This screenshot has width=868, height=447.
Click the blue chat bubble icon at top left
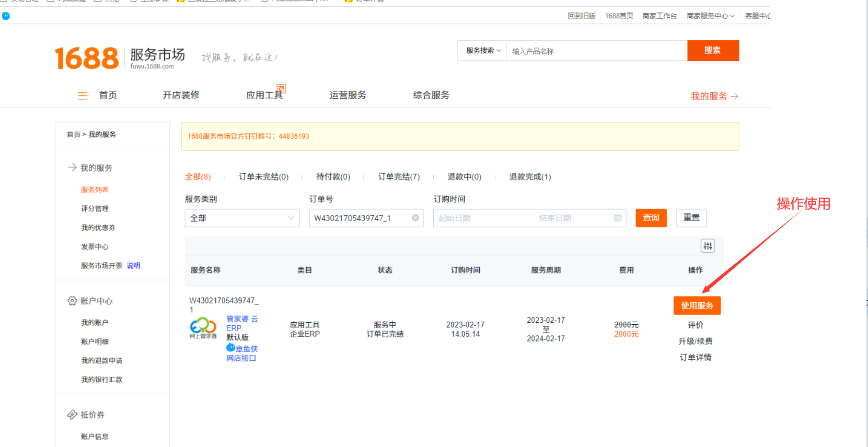coord(6,16)
